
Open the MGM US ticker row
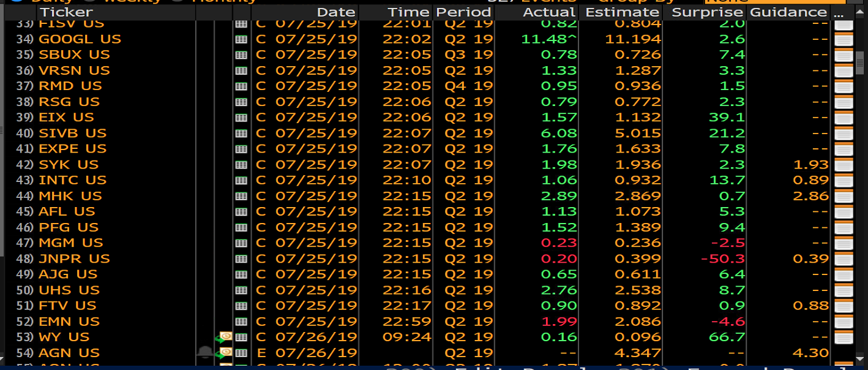71,243
